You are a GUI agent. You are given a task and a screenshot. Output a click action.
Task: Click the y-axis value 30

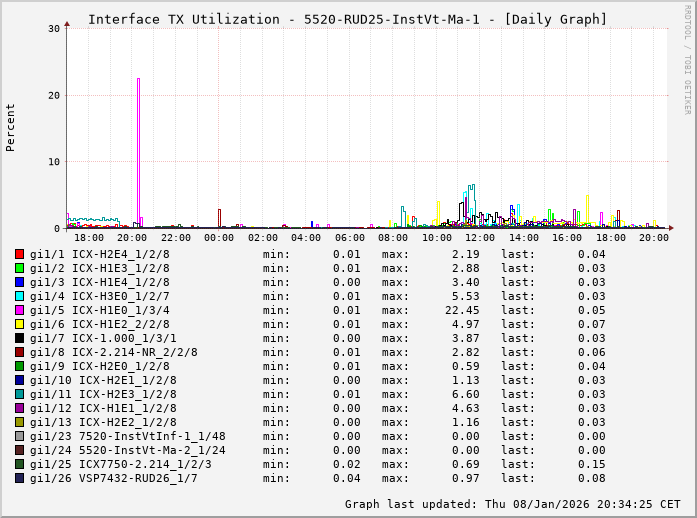(x=54, y=29)
